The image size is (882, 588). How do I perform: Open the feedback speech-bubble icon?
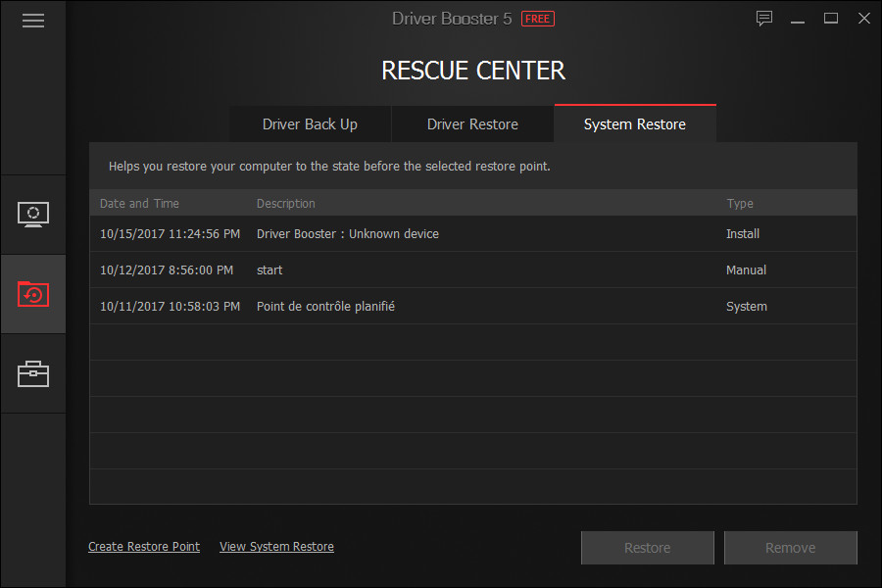point(763,18)
